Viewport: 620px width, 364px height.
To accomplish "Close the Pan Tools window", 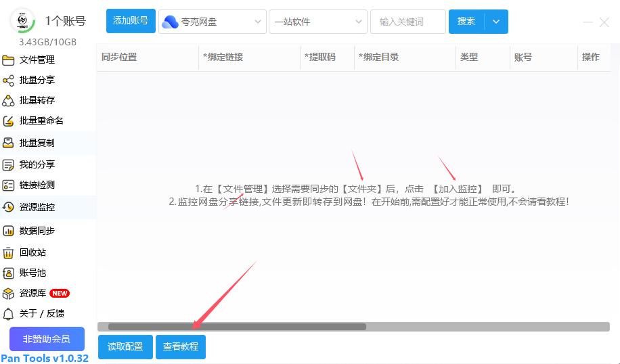I will tap(604, 22).
